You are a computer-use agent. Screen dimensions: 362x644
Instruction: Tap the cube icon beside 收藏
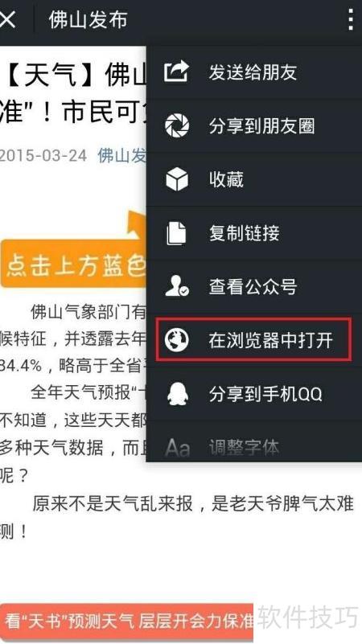pos(177,179)
